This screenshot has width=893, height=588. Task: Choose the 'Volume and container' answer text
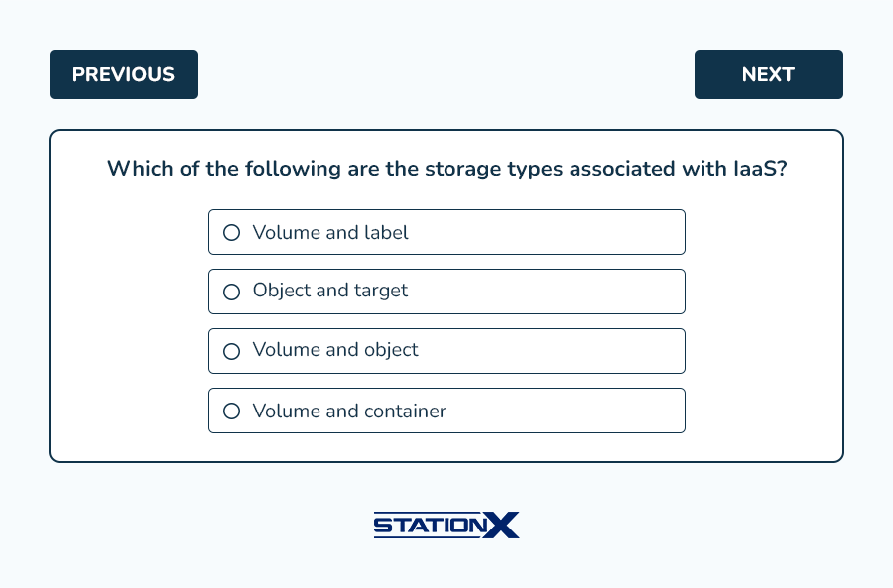tap(349, 411)
